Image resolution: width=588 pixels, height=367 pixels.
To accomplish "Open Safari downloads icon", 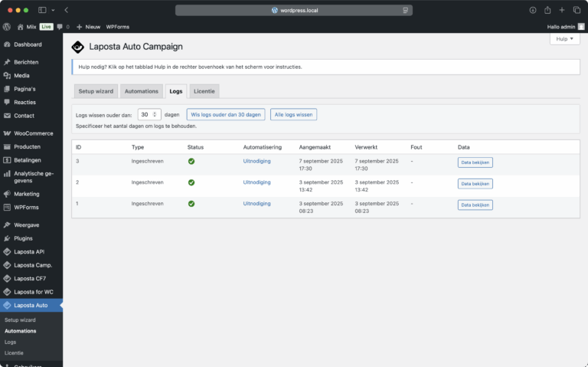I will (x=533, y=10).
